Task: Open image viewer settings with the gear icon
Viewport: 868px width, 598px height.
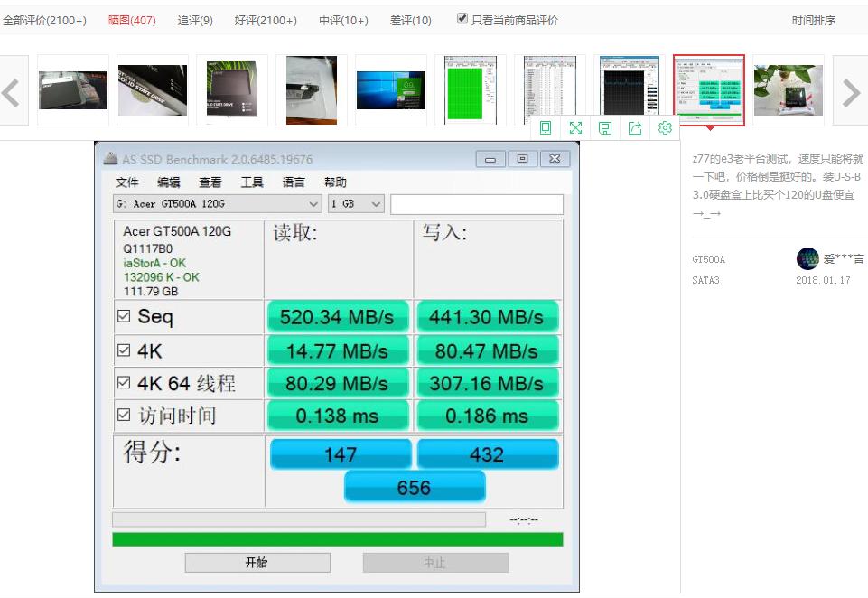Action: tap(665, 127)
